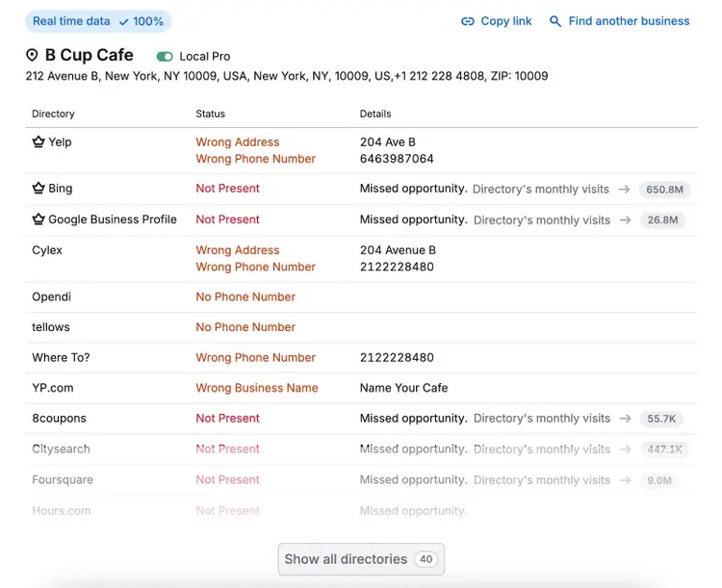Select the Opendi directory name
The width and height of the screenshot is (722, 588).
tap(52, 296)
